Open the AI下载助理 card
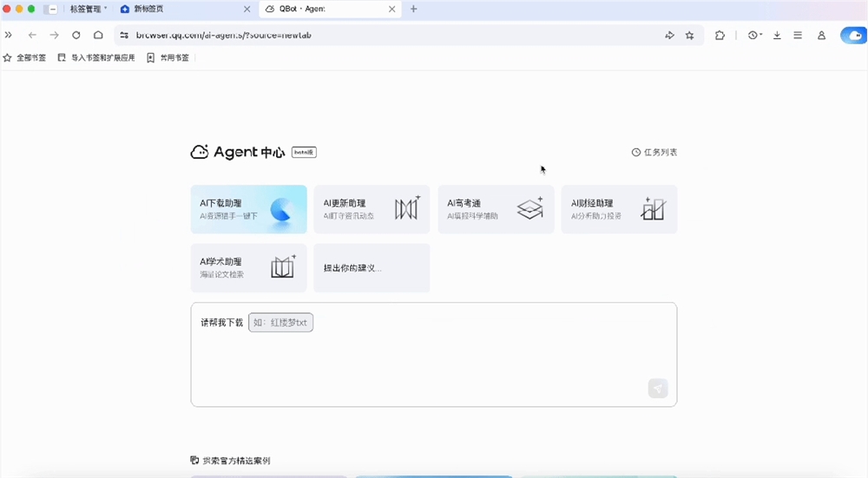 [x=248, y=209]
